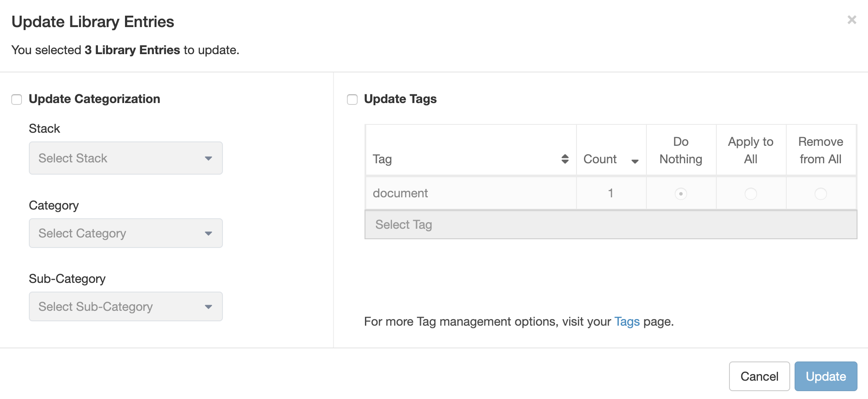Open the Select Sub-Category dropdown
This screenshot has height=399, width=868.
tap(125, 306)
